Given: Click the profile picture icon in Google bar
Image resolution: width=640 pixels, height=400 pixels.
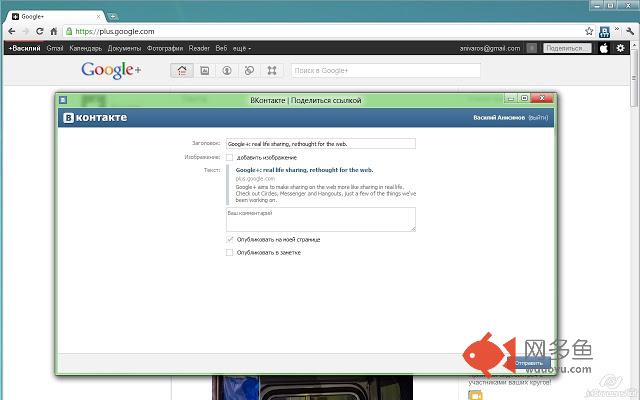Looking at the screenshot, I should pyautogui.click(x=604, y=48).
